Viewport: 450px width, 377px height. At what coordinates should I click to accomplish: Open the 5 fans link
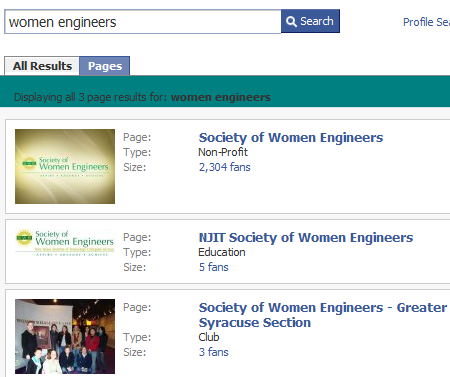pyautogui.click(x=213, y=267)
